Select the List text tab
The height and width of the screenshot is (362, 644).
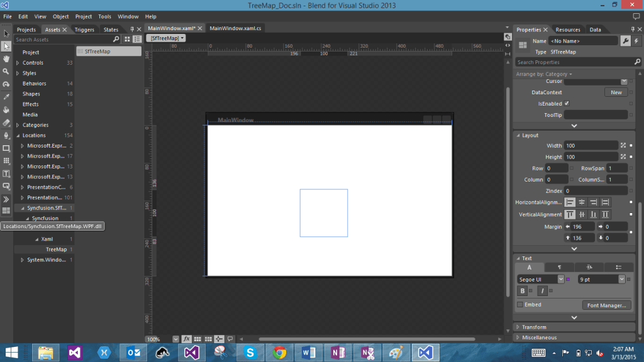pos(618,267)
